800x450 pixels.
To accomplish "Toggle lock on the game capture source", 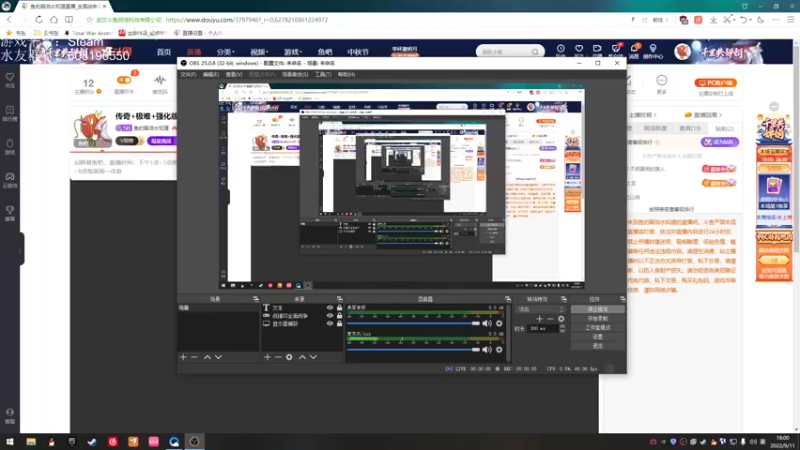I will coord(339,315).
